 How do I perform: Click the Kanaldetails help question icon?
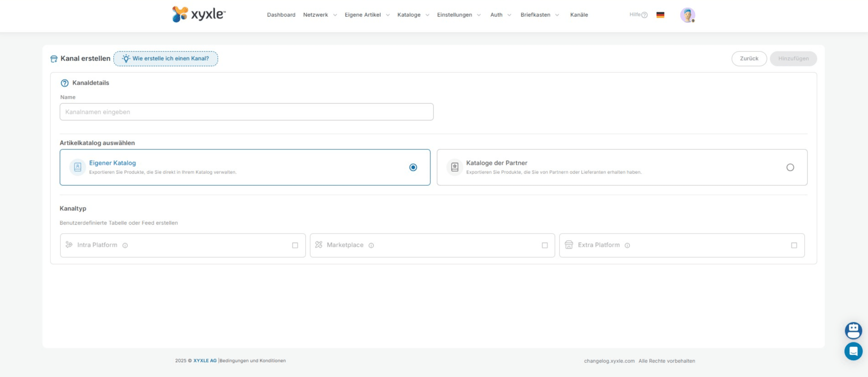pyautogui.click(x=65, y=83)
